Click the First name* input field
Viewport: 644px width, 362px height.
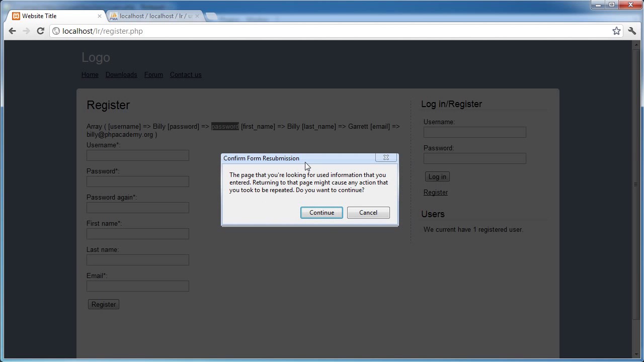tap(138, 234)
